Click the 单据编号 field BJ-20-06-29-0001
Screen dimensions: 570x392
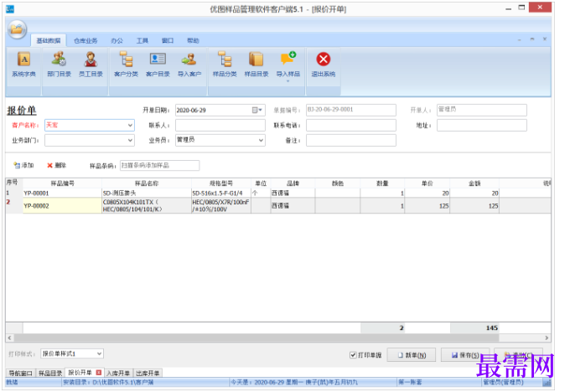point(351,110)
